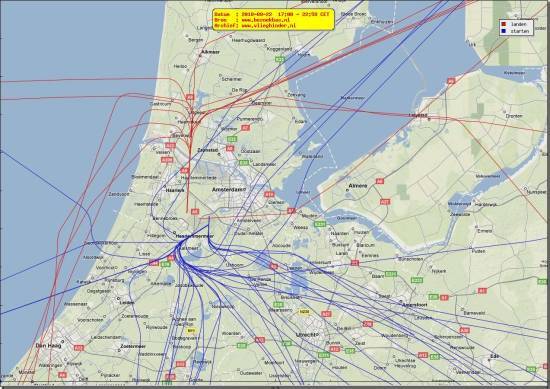Click green road shield near Koggenland
This screenshot has width=550, height=389.
(x=280, y=59)
